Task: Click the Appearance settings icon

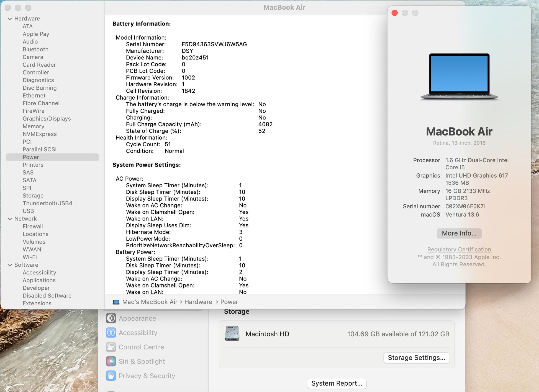Action: (111, 318)
